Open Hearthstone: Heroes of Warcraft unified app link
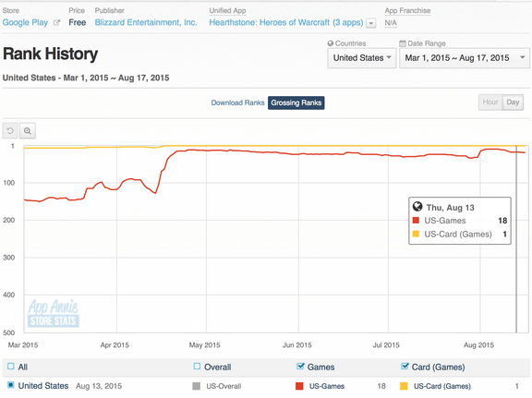This screenshot has height=398, width=532. coord(286,22)
